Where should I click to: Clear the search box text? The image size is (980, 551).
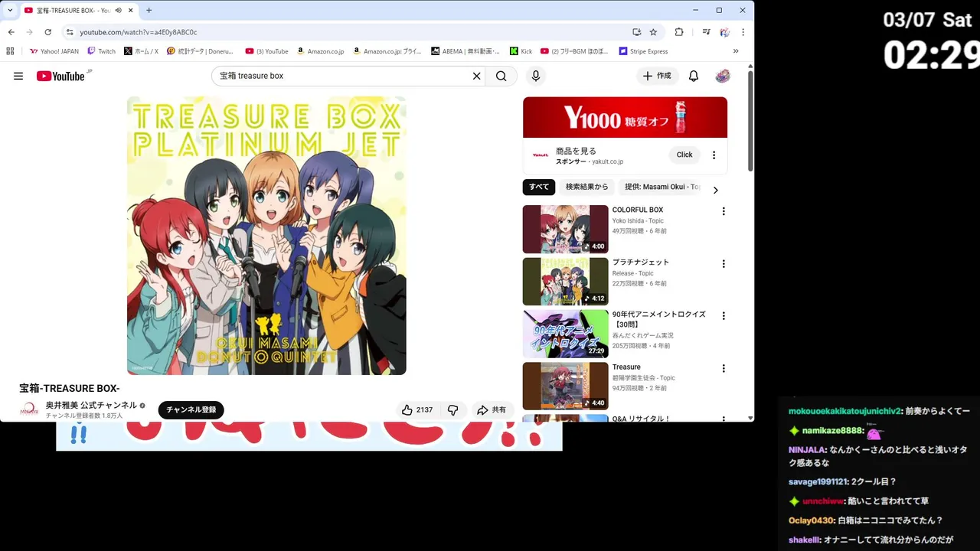click(x=476, y=76)
